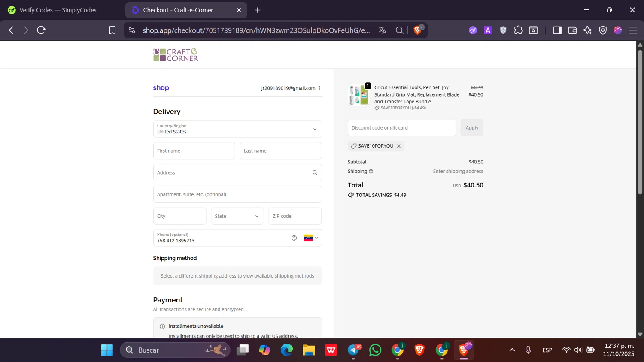Search address using magnifier icon
The height and width of the screenshot is (362, 644).
pos(315,173)
